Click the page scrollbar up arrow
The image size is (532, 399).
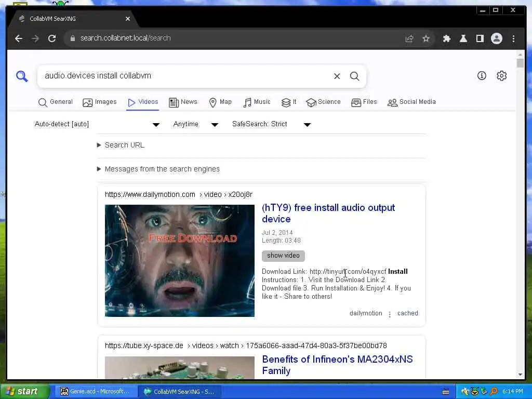(x=520, y=54)
